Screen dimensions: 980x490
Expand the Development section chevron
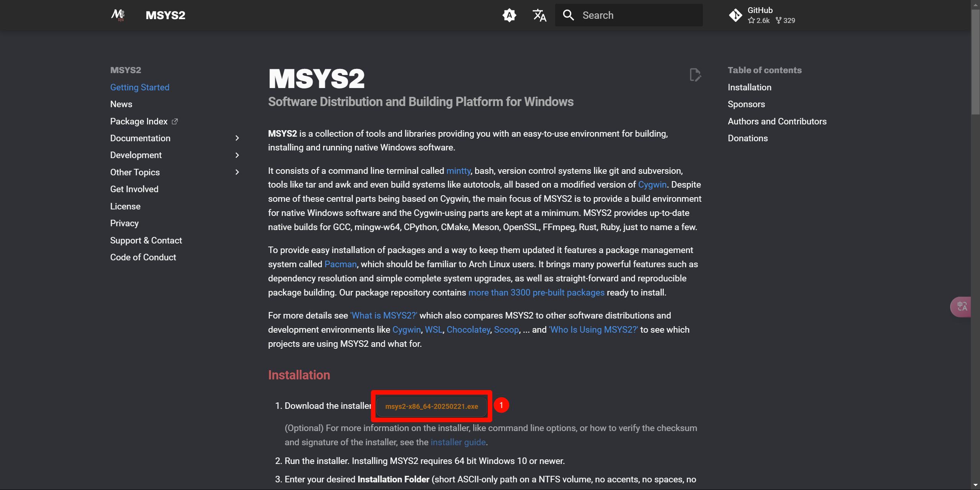[237, 155]
